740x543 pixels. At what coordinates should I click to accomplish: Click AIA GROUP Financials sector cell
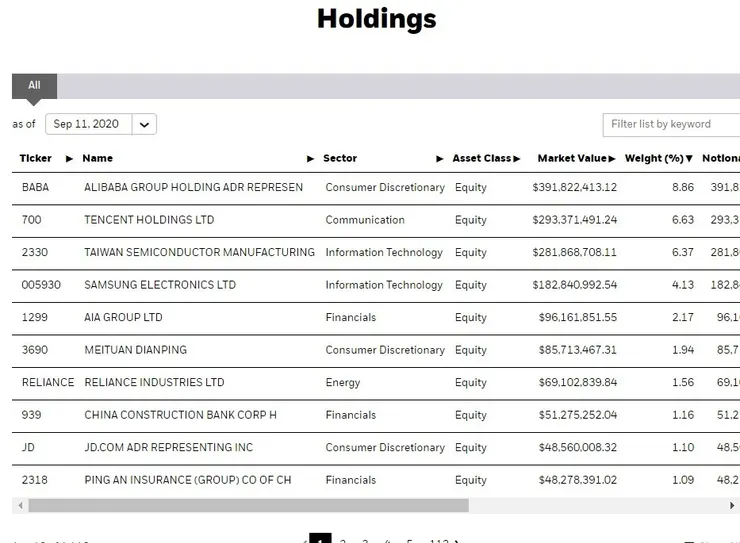(351, 317)
